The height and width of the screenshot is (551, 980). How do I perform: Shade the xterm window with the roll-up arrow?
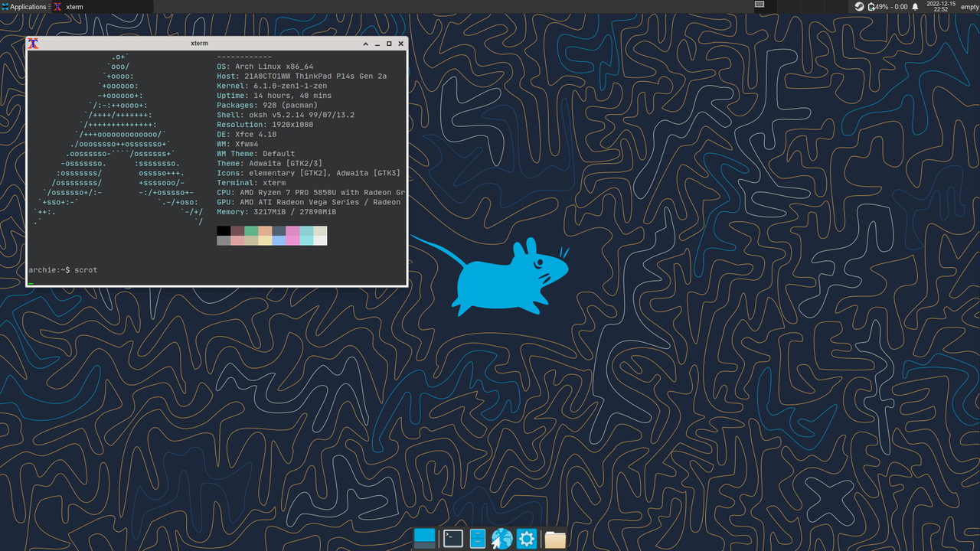click(x=366, y=44)
